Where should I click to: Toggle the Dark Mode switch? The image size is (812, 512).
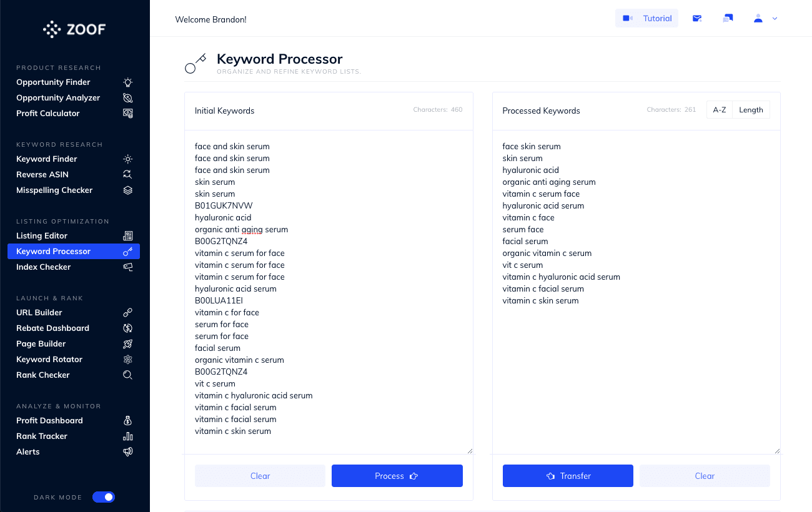104,497
